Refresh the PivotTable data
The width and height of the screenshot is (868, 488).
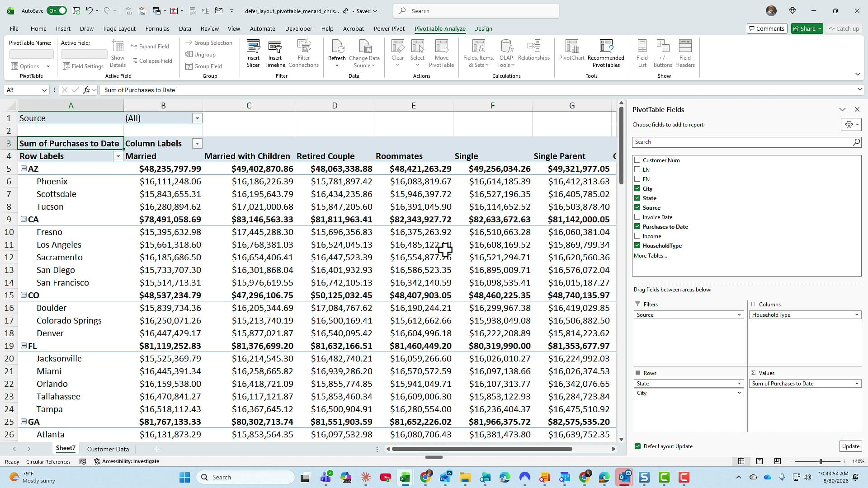(x=337, y=53)
